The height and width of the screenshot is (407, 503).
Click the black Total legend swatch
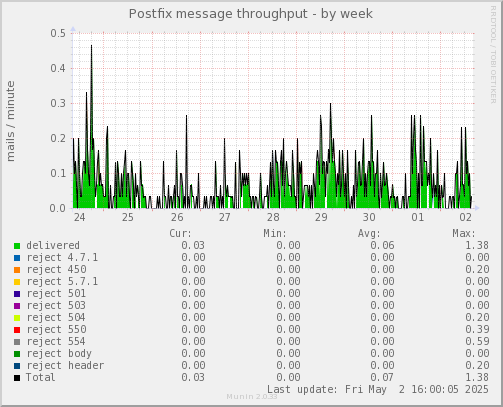(x=17, y=378)
